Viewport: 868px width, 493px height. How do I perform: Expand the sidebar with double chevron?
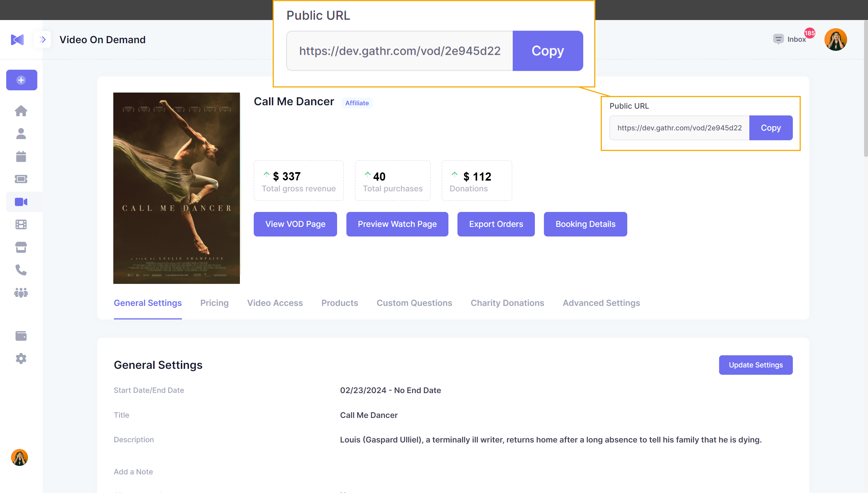click(x=42, y=40)
